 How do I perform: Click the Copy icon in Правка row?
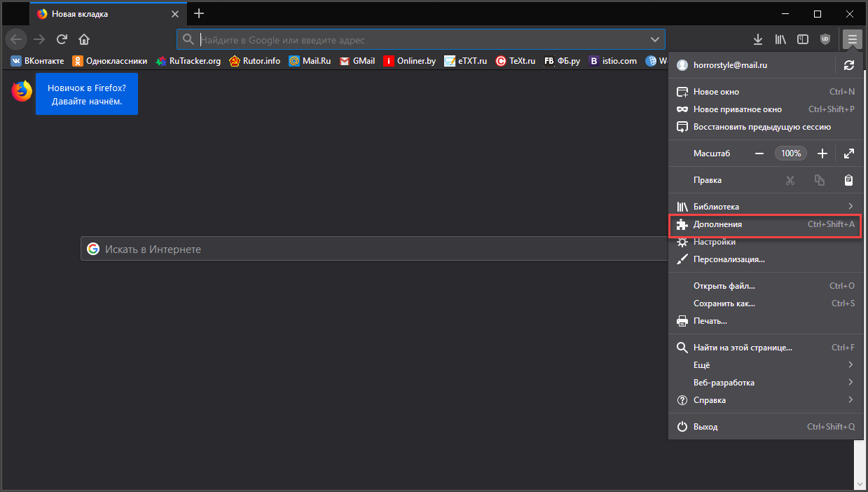pos(820,180)
